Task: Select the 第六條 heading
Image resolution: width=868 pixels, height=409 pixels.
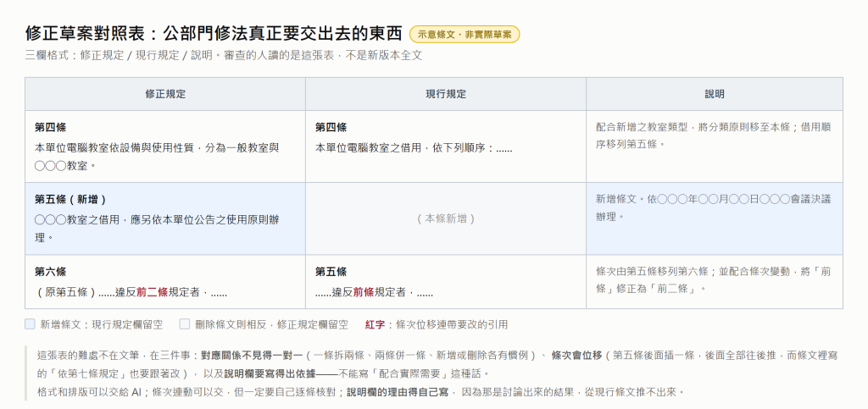Action: click(x=50, y=271)
